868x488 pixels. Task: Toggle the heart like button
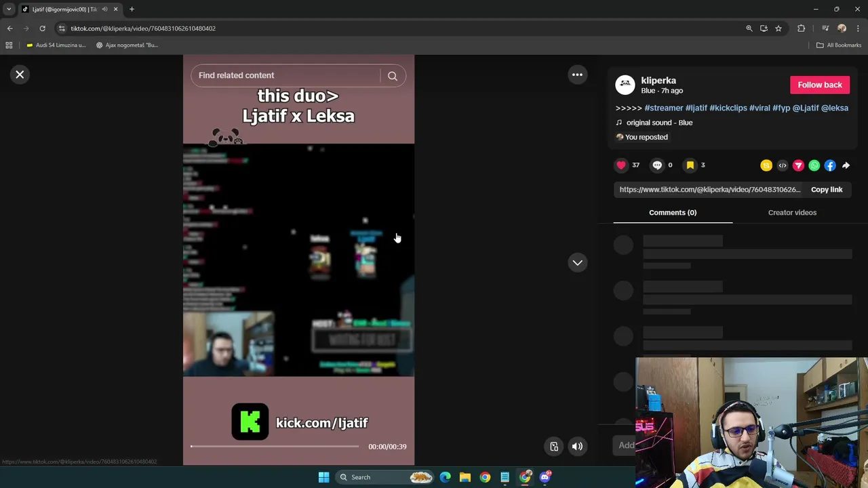point(621,165)
